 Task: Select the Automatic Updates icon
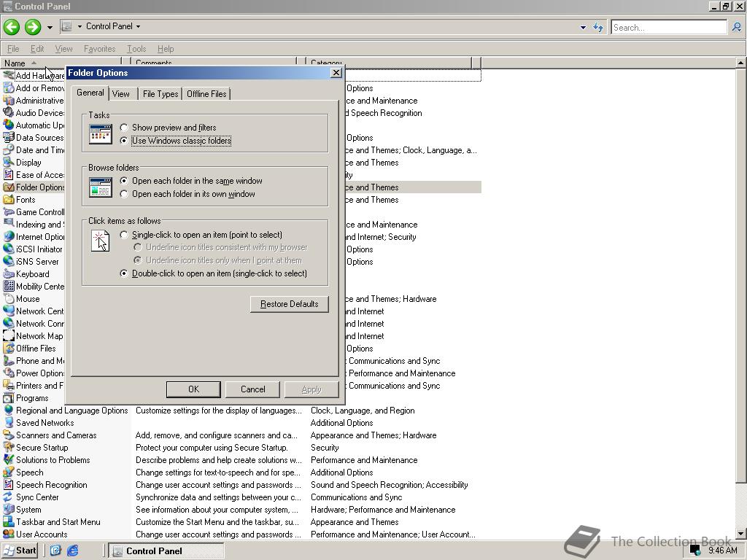(x=9, y=125)
